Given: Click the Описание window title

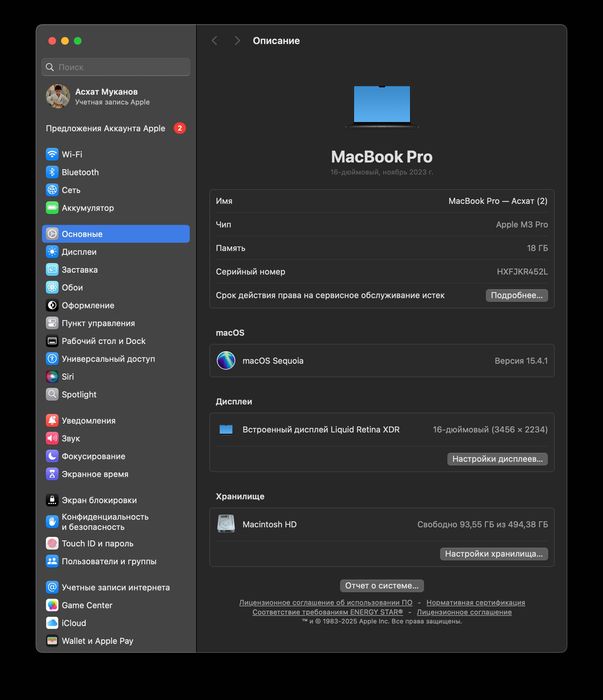Looking at the screenshot, I should 276,41.
